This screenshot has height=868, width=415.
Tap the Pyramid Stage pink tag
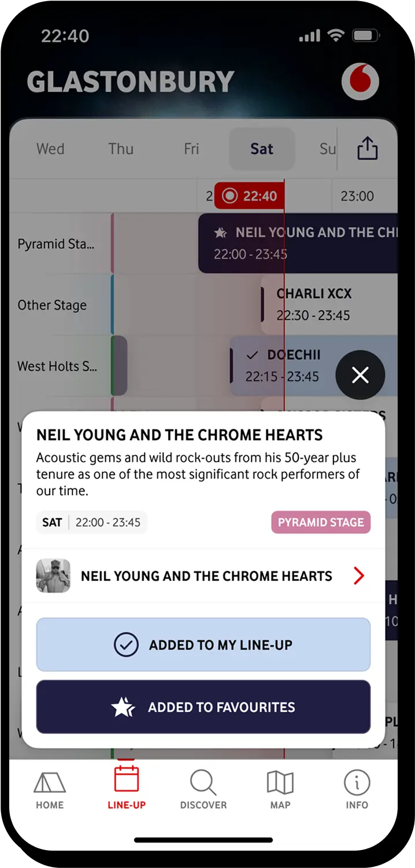click(x=321, y=523)
